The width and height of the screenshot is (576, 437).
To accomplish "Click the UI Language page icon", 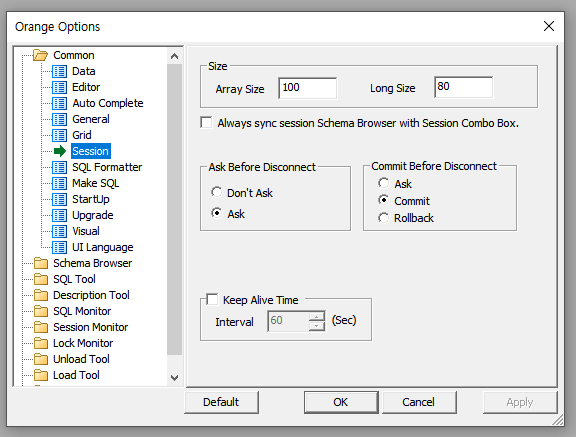I will click(x=59, y=248).
